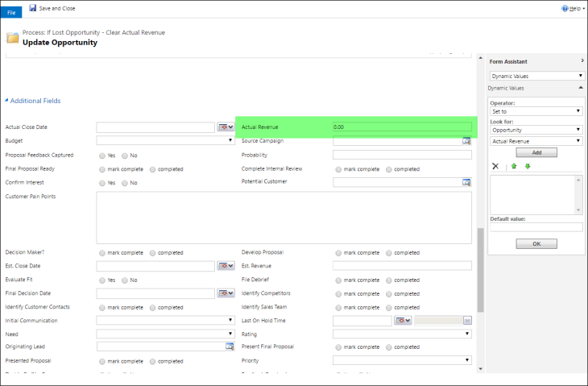588x386 pixels.
Task: Click the Actual Revenue input field
Action: (x=401, y=127)
